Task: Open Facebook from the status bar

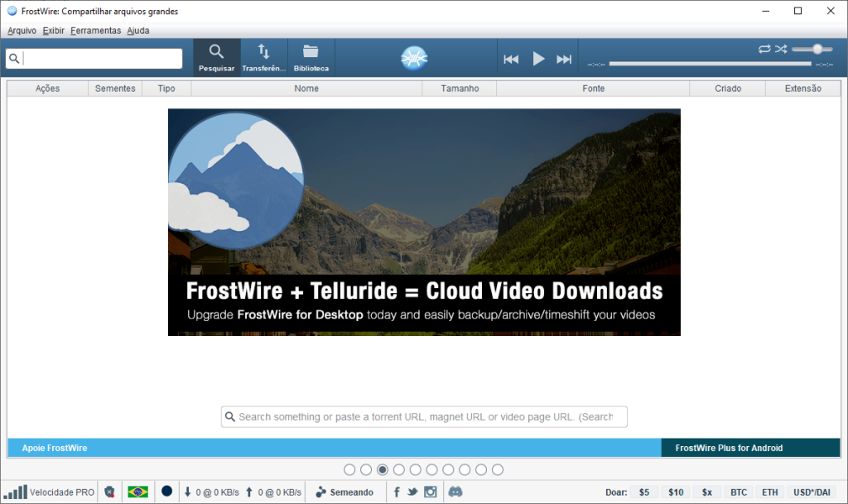Action: coord(397,491)
